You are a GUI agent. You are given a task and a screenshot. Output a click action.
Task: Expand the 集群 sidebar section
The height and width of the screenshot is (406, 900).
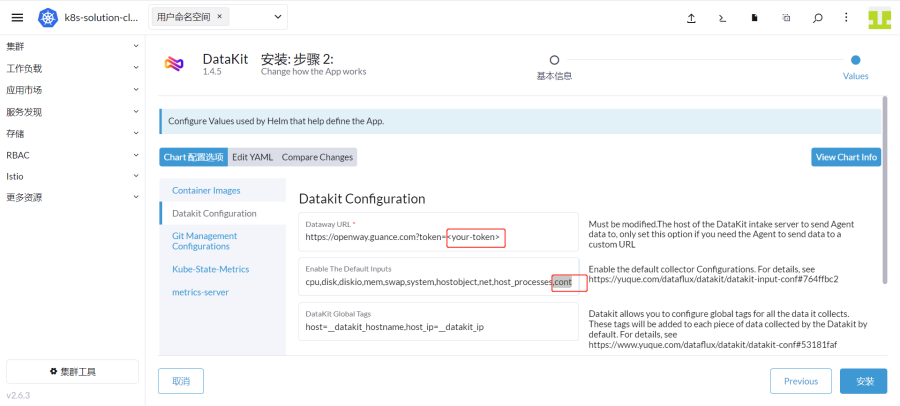(72, 47)
